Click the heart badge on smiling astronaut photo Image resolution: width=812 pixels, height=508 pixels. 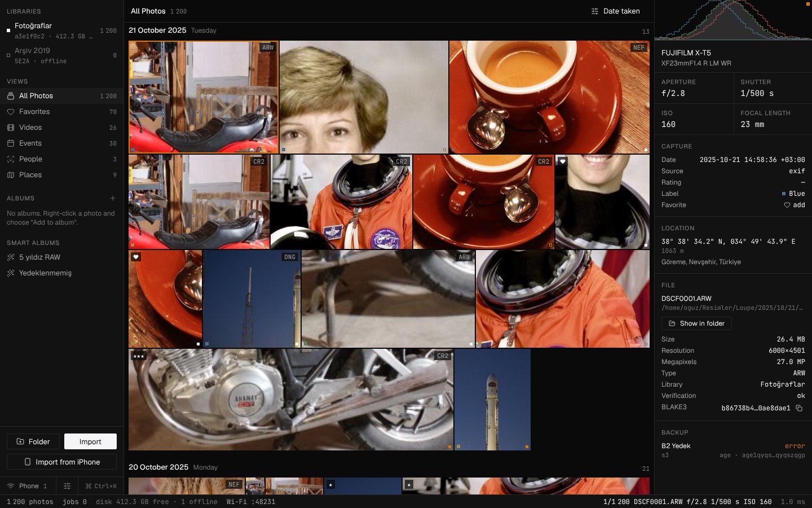(x=562, y=161)
